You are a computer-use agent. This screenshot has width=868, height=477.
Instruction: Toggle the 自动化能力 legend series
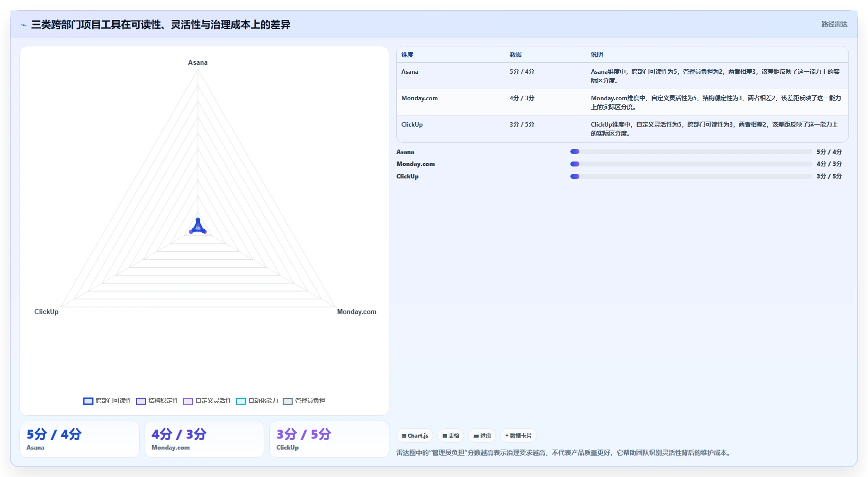pos(257,401)
